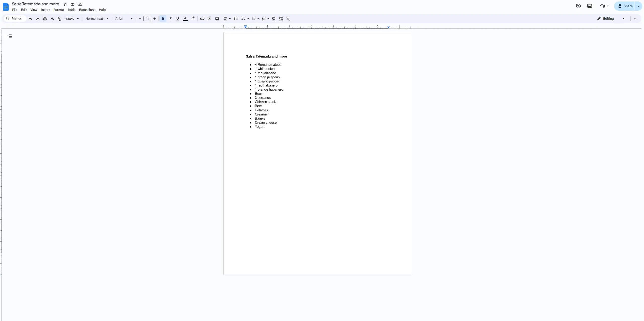This screenshot has height=321, width=644.
Task: Open version history clock icon
Action: tap(578, 6)
